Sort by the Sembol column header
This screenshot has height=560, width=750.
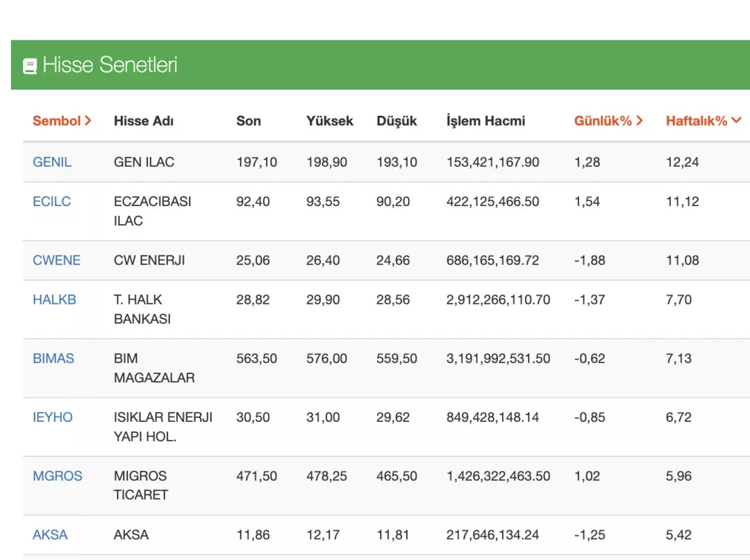62,121
